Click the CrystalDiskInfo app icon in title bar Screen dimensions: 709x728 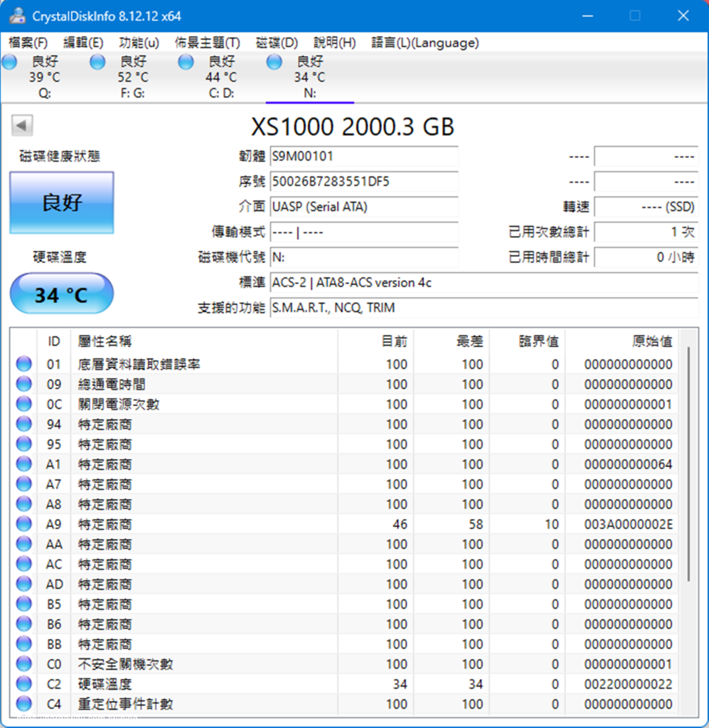click(x=17, y=16)
